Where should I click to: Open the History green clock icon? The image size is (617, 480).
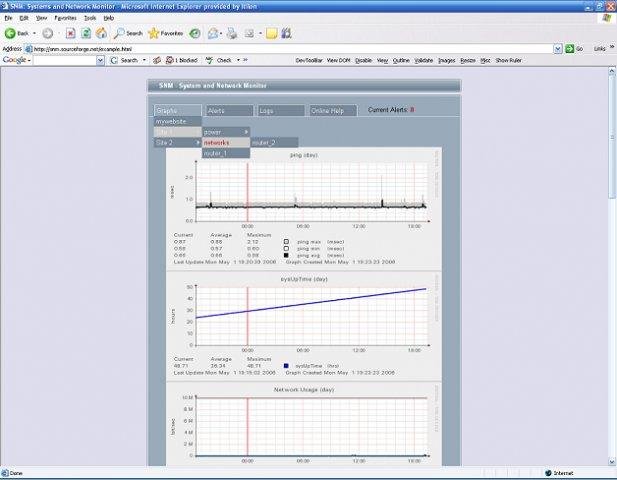[195, 33]
